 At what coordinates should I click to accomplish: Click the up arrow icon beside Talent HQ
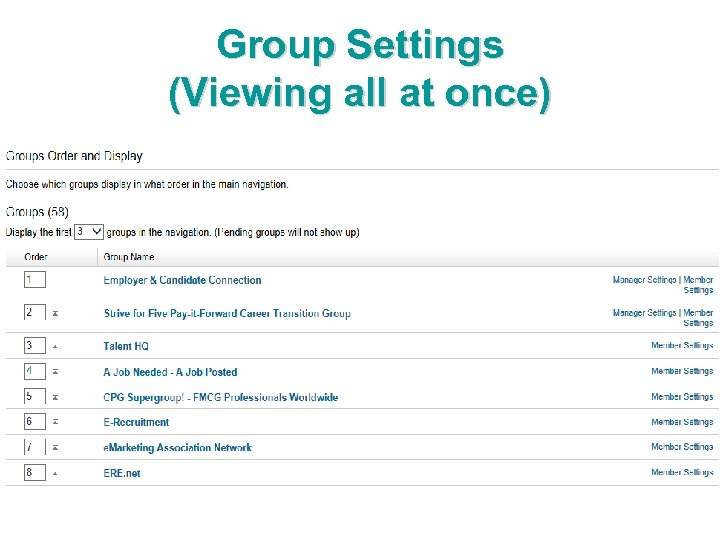tap(55, 347)
